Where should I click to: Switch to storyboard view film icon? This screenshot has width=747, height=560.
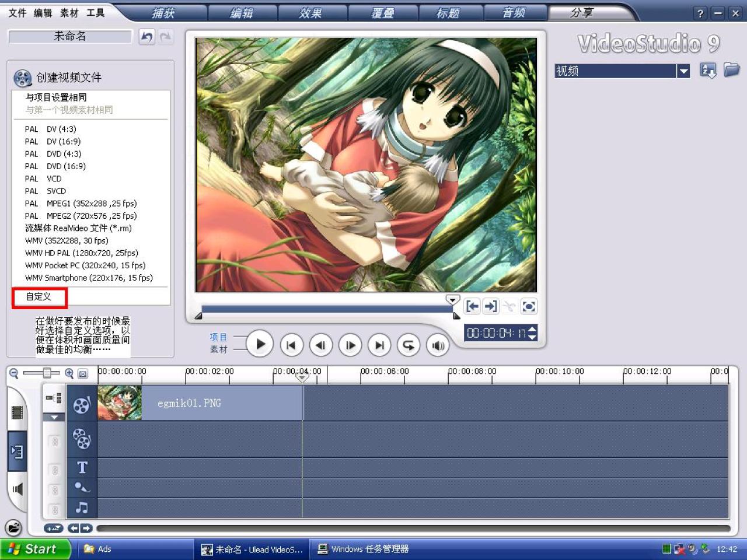pyautogui.click(x=17, y=412)
